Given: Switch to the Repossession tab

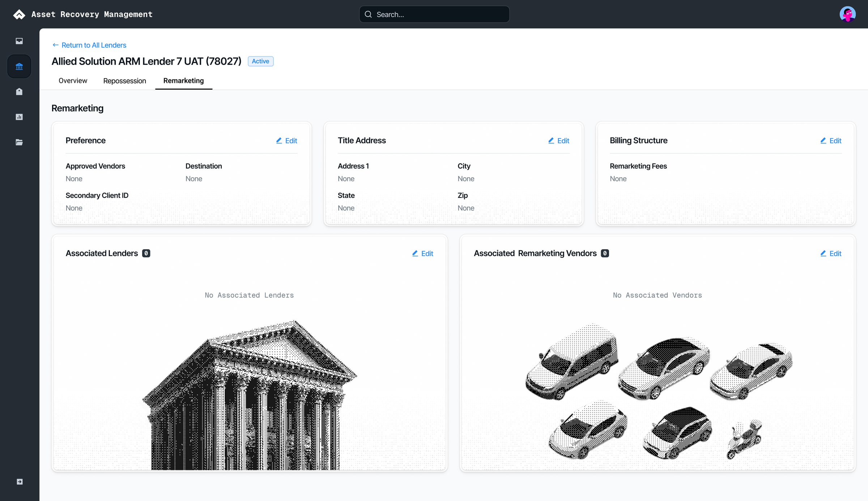Looking at the screenshot, I should point(125,81).
